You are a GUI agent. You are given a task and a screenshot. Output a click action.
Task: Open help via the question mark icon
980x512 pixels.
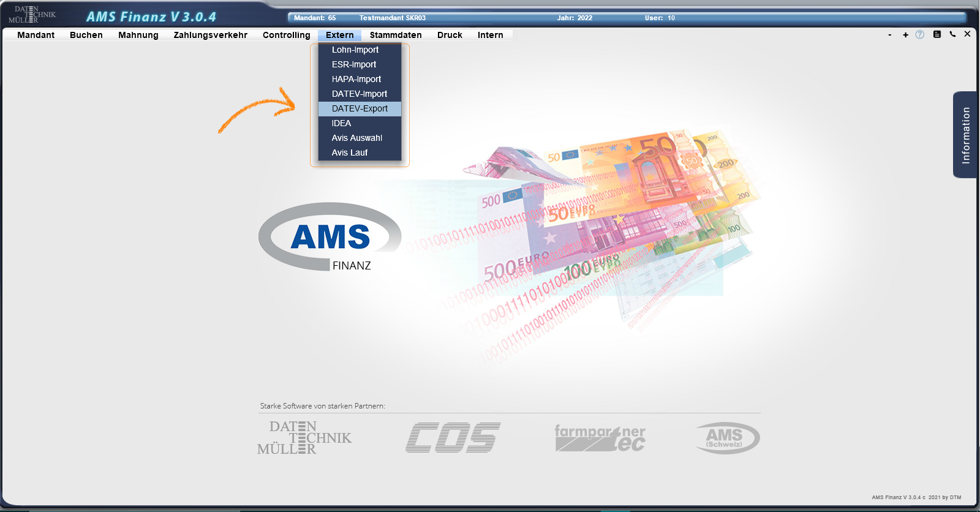pyautogui.click(x=920, y=35)
